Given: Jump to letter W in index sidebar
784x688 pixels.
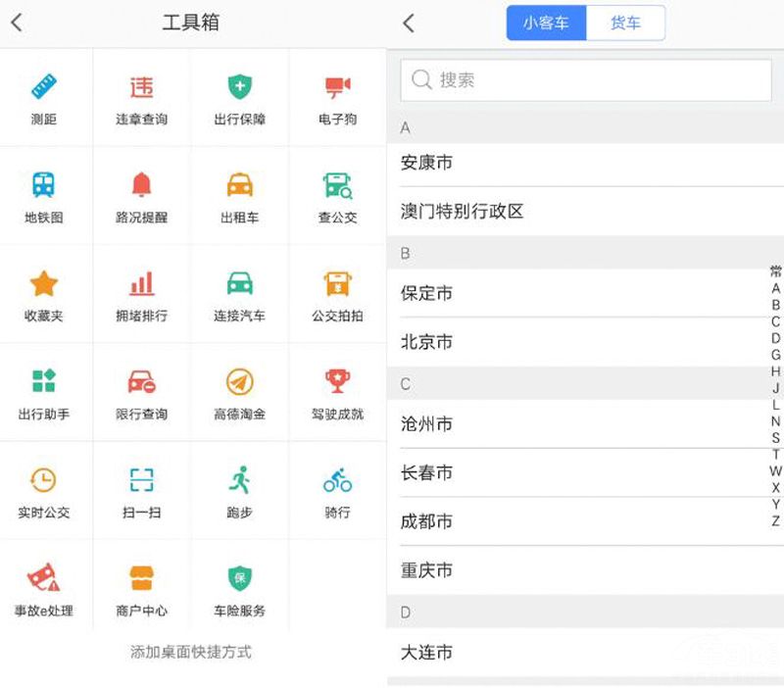Looking at the screenshot, I should [775, 470].
